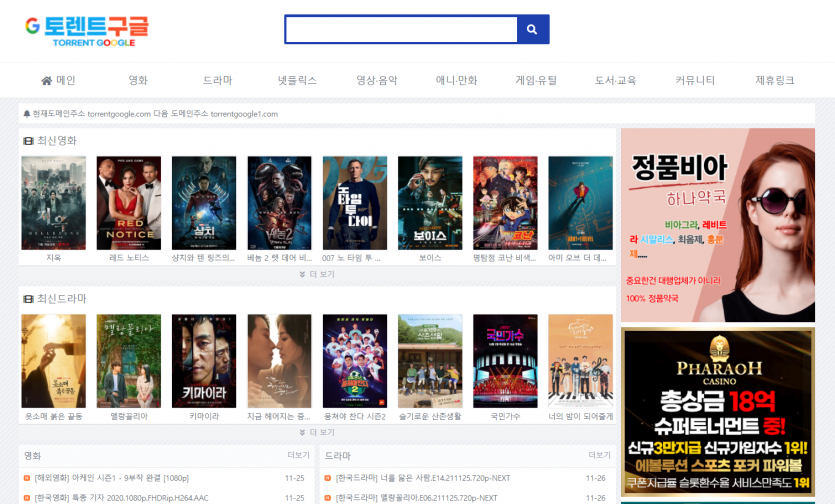Click the orange icon beside the 너를 닮은 사람 post
The height and width of the screenshot is (504, 835).
pos(328,479)
